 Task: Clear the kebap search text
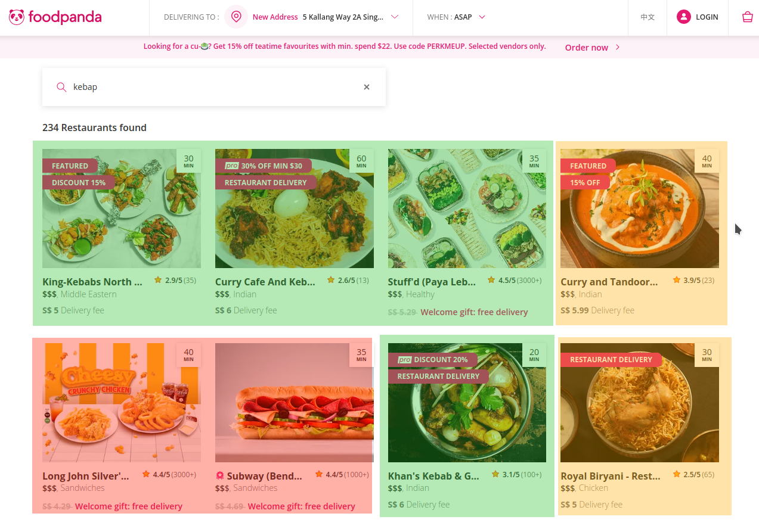click(367, 87)
